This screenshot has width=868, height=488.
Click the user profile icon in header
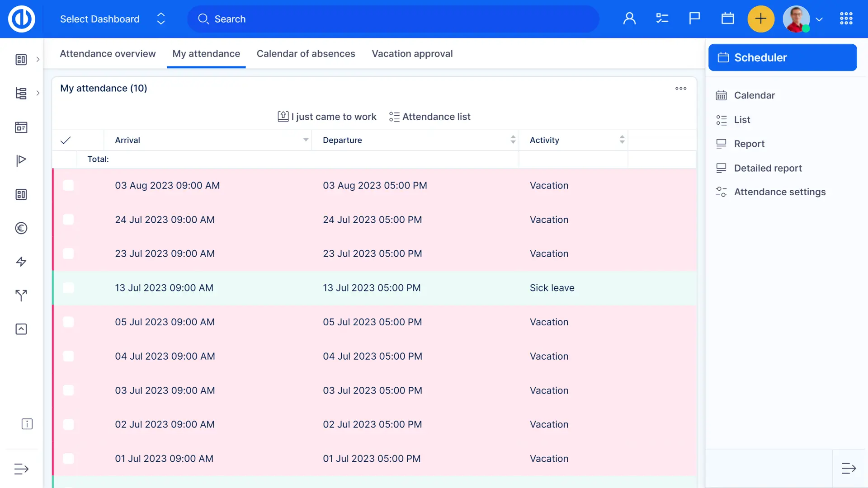(x=629, y=19)
